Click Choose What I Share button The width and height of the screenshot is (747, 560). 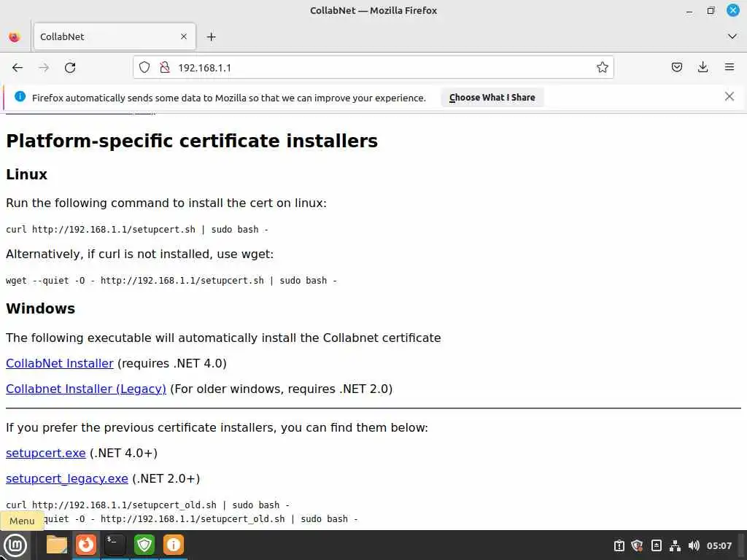(492, 98)
